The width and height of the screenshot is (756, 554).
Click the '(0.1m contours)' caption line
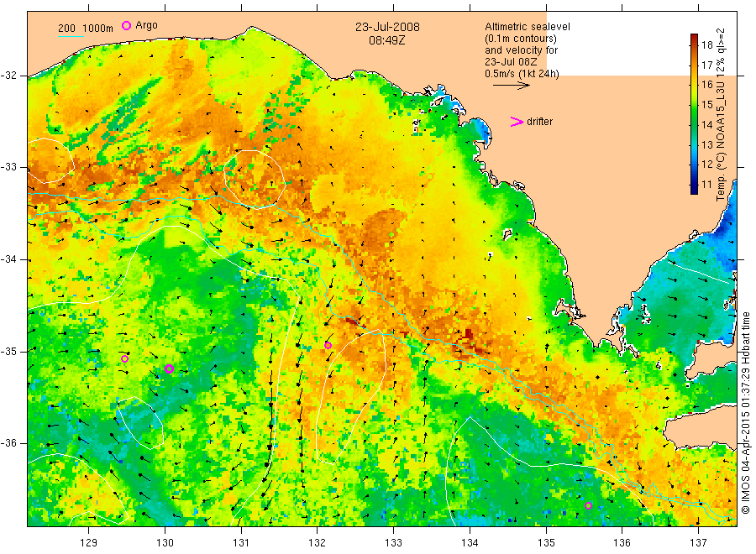tap(520, 39)
